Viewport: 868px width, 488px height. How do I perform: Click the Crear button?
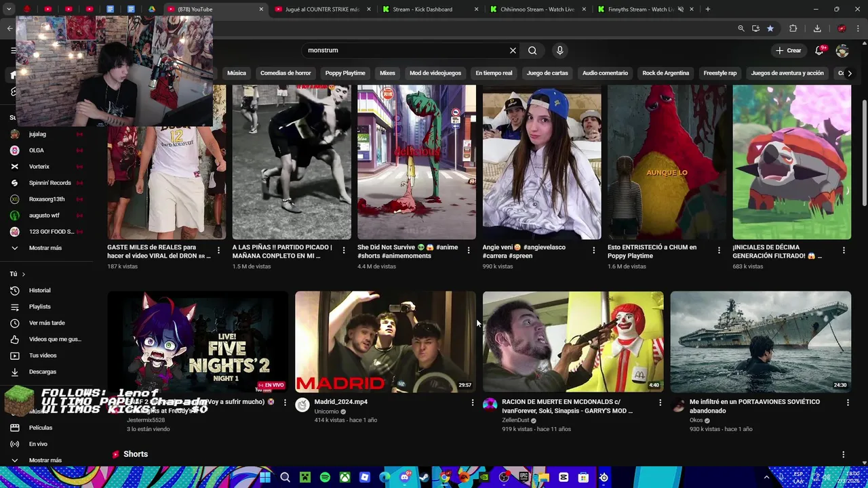coord(789,50)
